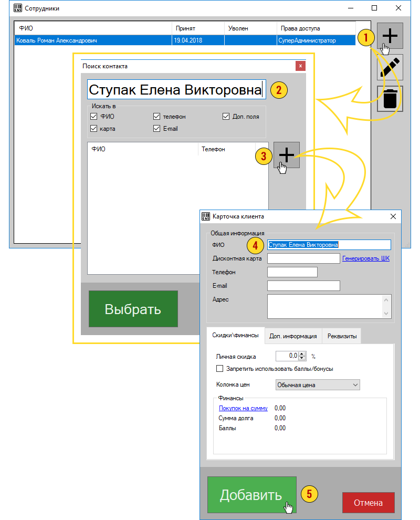Click the Личная скидка value field
Viewport: 420px width, 520px height.
[x=287, y=356]
